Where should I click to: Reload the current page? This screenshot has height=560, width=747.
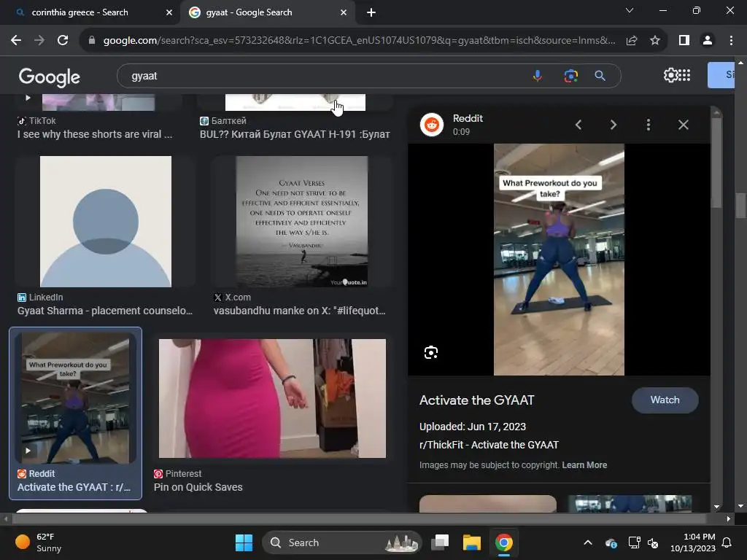pos(63,41)
